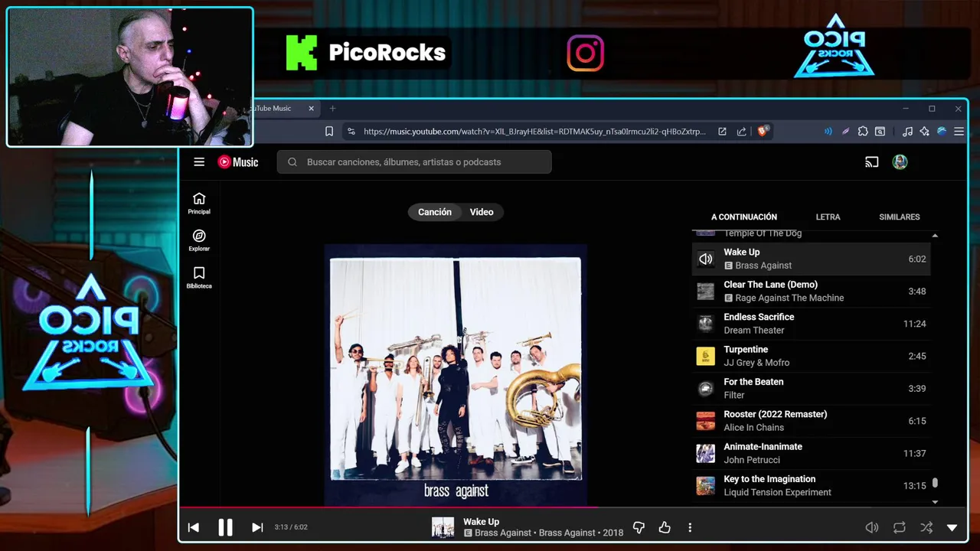This screenshot has height=551, width=980.
Task: Play Animate-Inanimate from queue
Action: [x=811, y=453]
